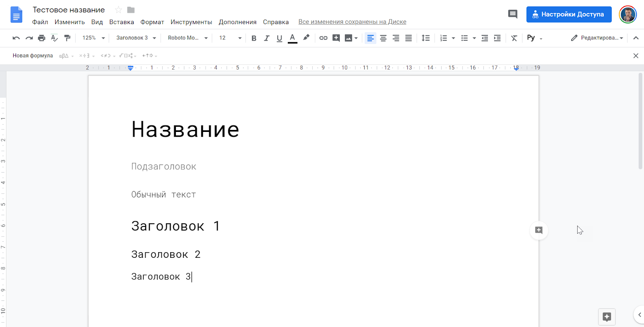Star the document Тестовое название

(x=118, y=10)
